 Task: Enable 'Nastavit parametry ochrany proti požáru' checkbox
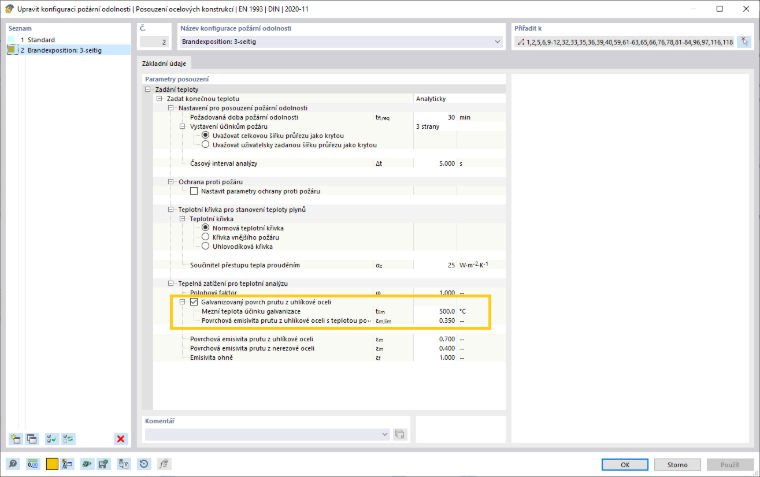click(x=194, y=191)
